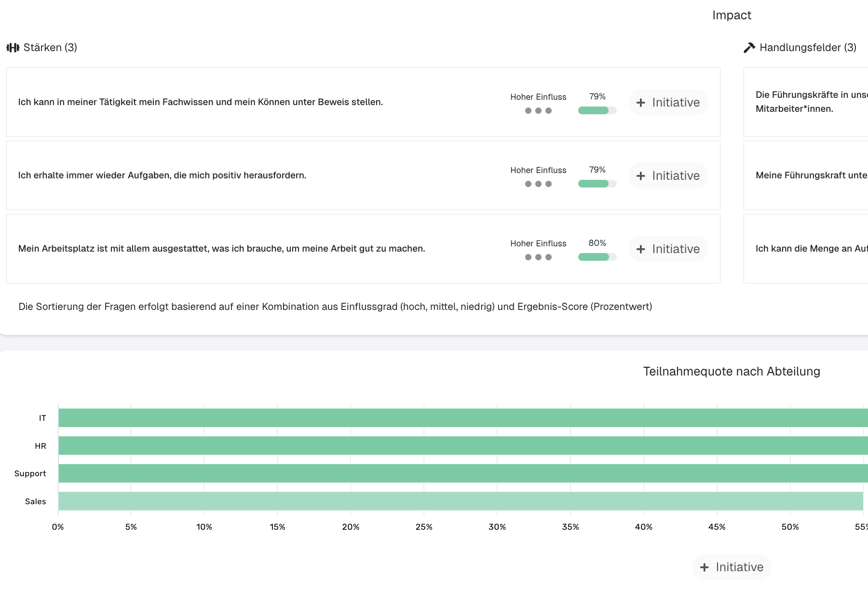
Task: Click the 80% score value
Action: 597,243
